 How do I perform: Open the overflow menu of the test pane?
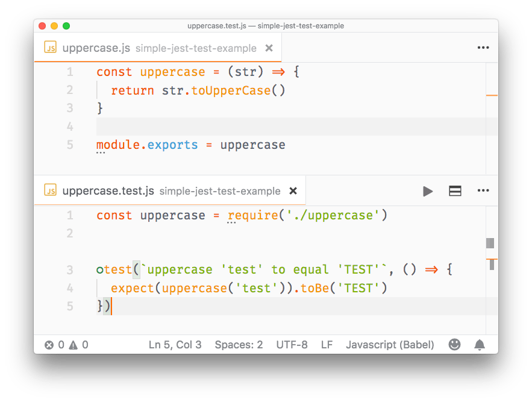pyautogui.click(x=483, y=190)
